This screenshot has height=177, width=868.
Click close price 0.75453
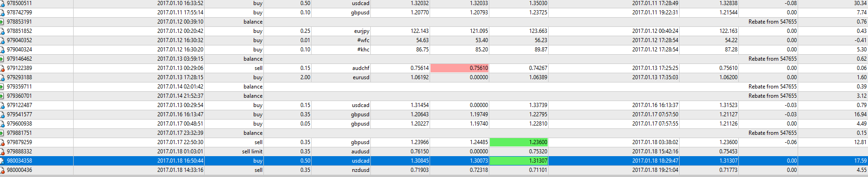click(x=729, y=152)
